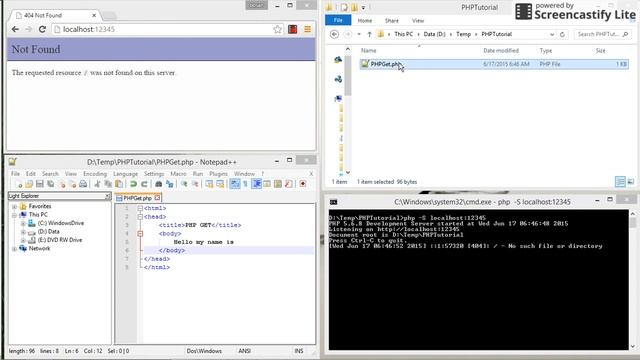This screenshot has height=360, width=640.
Task: Bookmark the page with the star icon
Action: pyautogui.click(x=278, y=29)
